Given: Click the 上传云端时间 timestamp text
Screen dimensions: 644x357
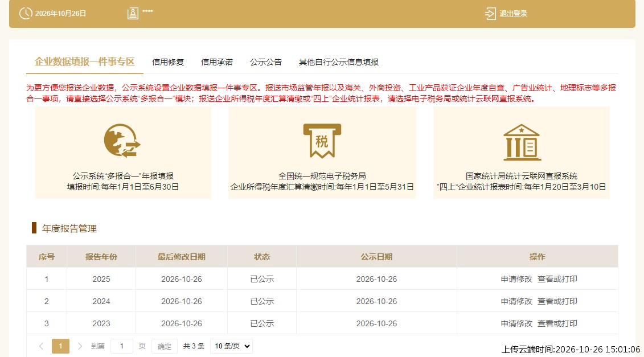Looking at the screenshot, I should 571,350.
